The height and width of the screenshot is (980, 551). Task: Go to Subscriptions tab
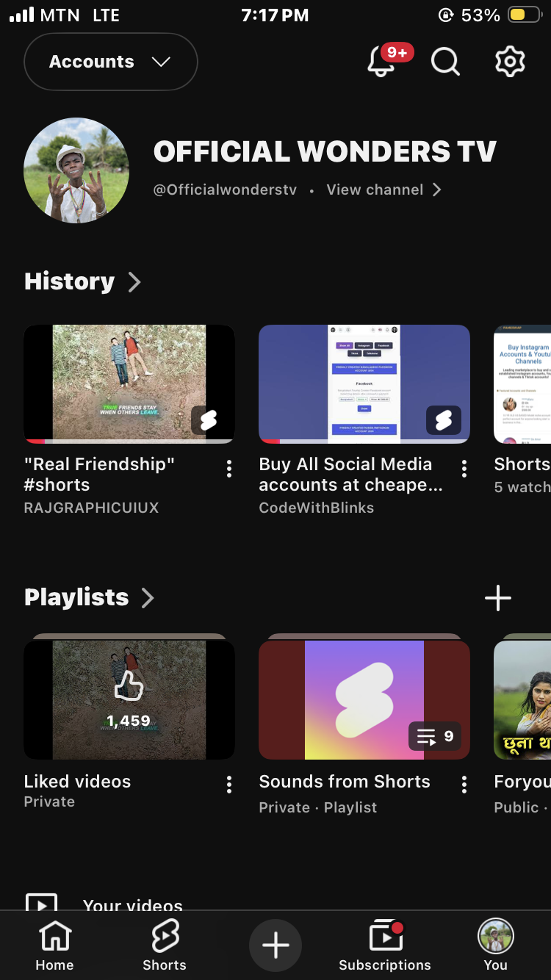385,946
